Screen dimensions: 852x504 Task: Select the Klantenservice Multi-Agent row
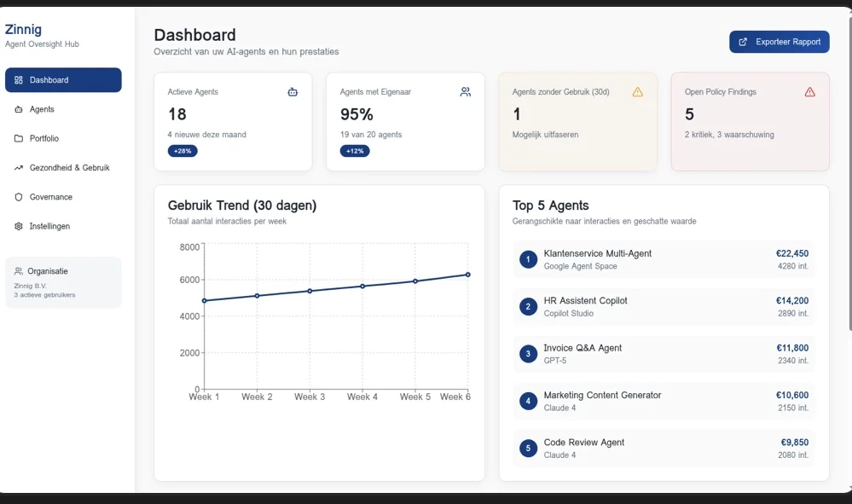pyautogui.click(x=664, y=259)
